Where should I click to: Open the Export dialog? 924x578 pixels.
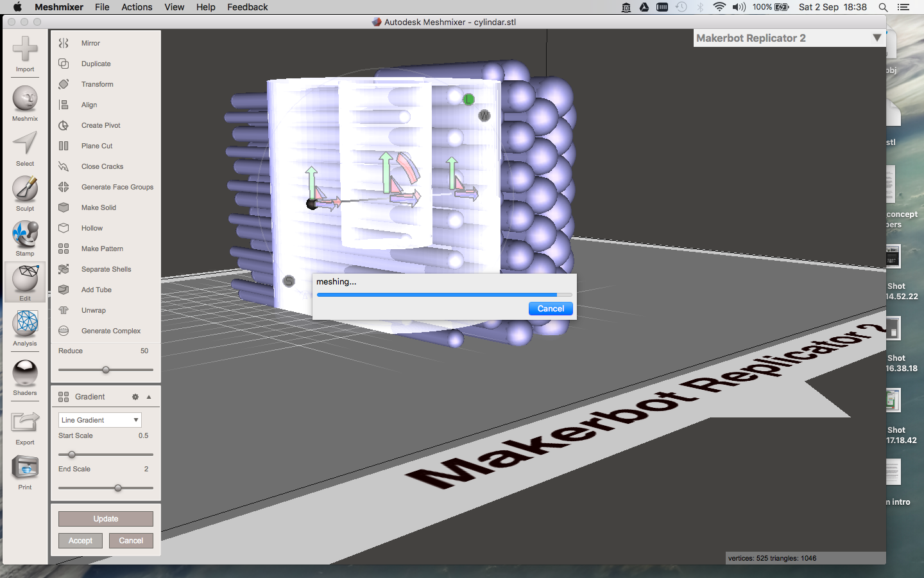click(25, 428)
